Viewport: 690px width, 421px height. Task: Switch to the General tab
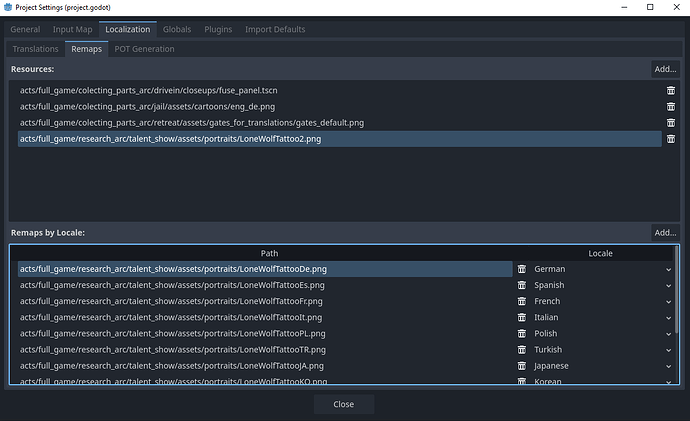tap(25, 29)
